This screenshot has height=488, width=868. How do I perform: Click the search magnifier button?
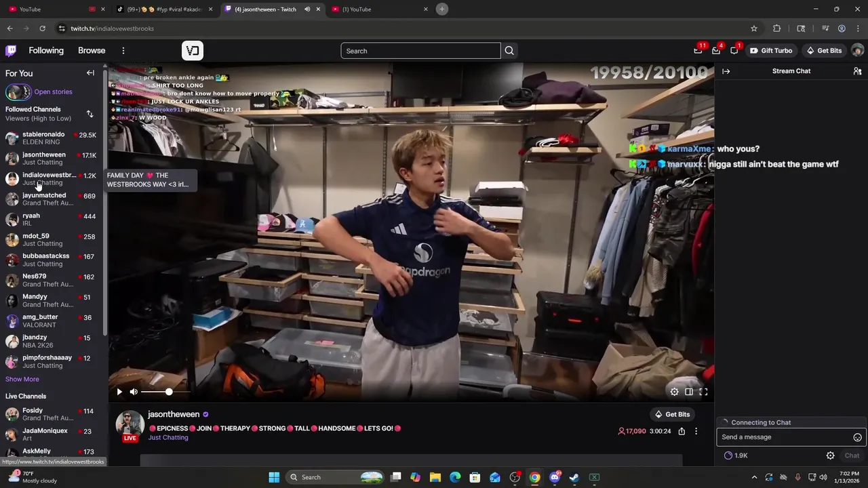[x=509, y=51]
